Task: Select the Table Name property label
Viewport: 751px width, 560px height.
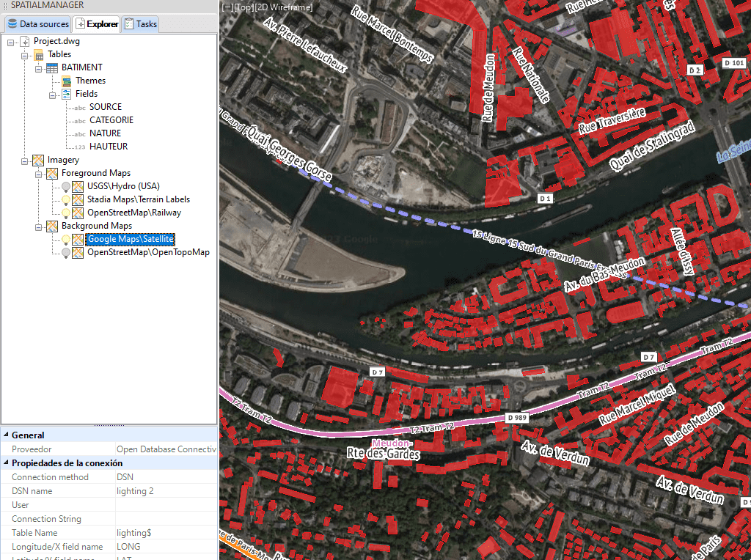Action: (34, 532)
